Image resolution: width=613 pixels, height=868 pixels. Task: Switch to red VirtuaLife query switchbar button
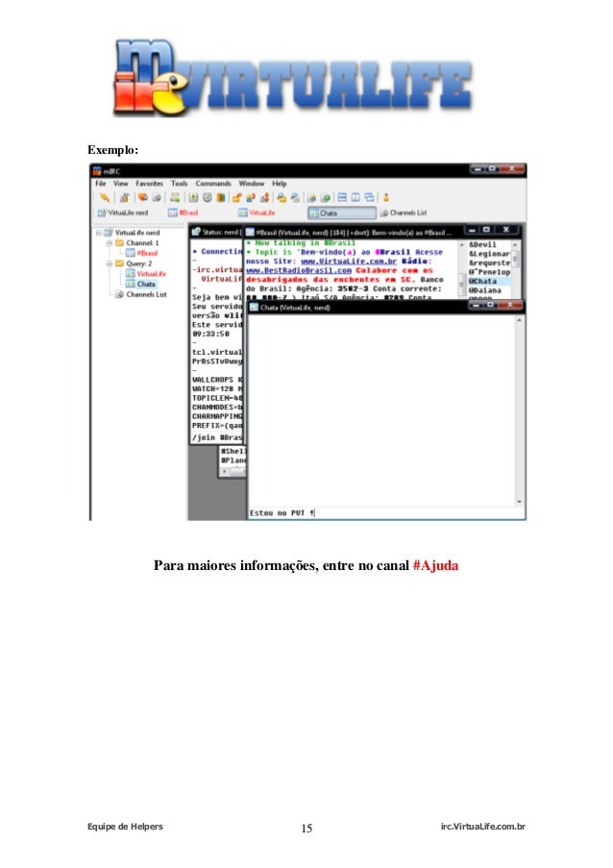[257, 212]
